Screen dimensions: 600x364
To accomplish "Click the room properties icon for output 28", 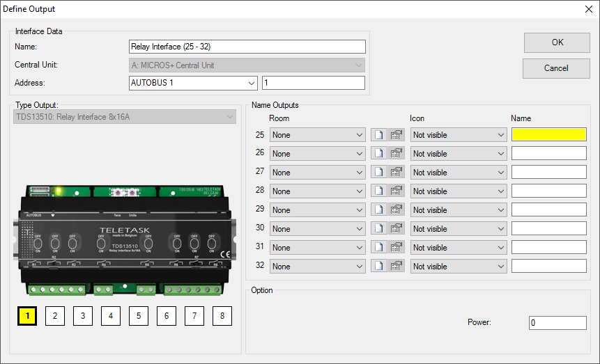I will tap(397, 191).
